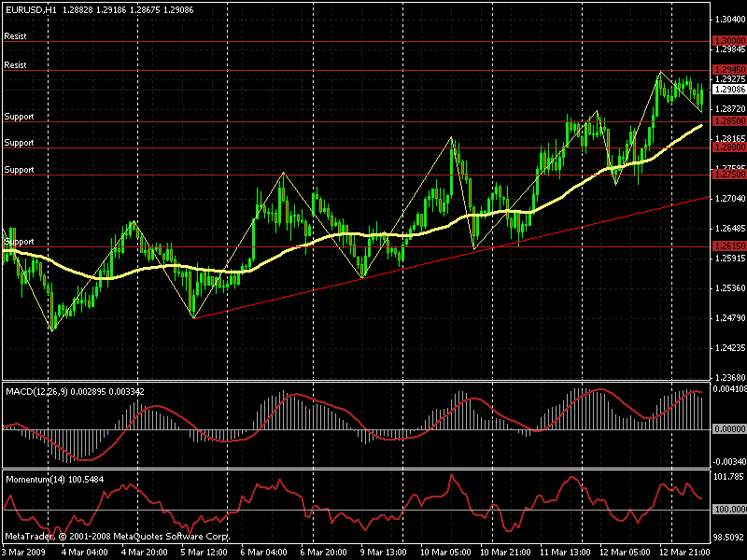This screenshot has width=747, height=560.
Task: Click the MetaTrader copyright text
Action: pyautogui.click(x=117, y=537)
